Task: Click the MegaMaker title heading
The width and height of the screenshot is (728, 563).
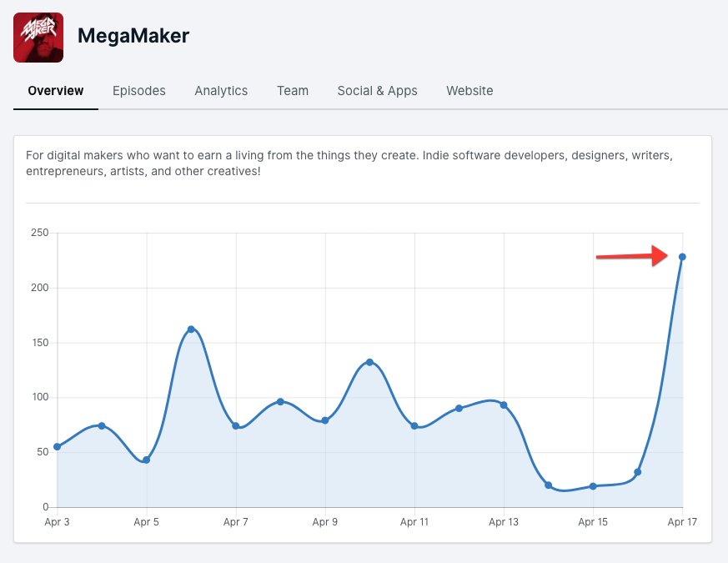Action: [x=133, y=37]
